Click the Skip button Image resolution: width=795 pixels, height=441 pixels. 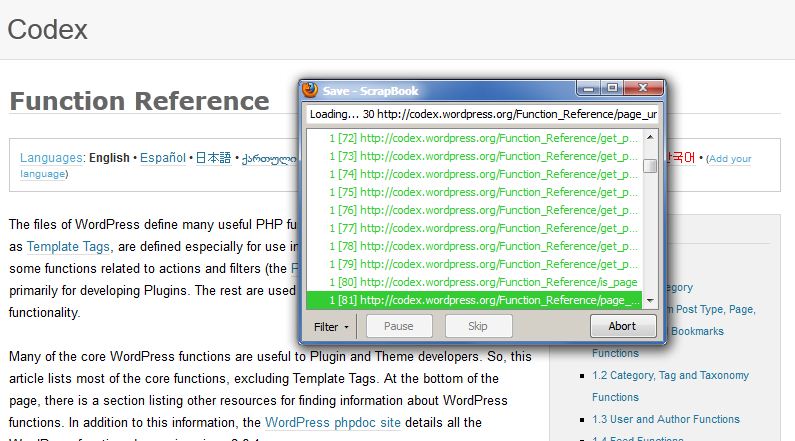point(478,326)
